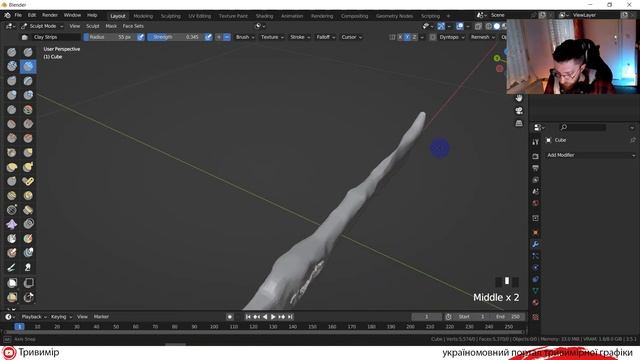Open the Render properties tab

[x=536, y=156]
